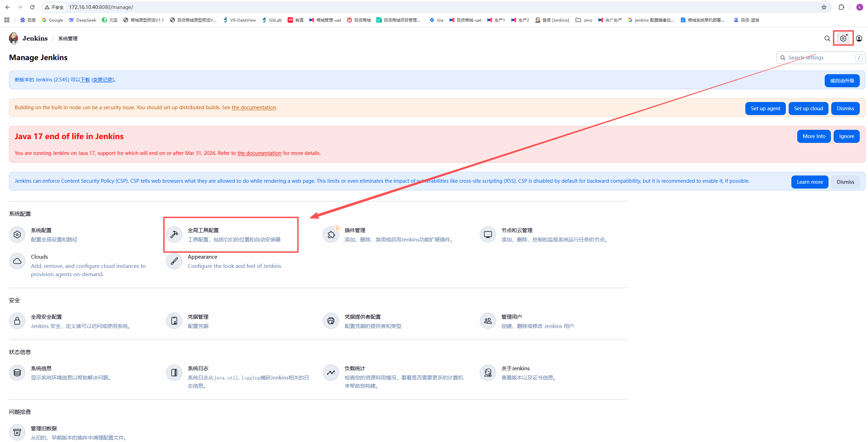868x442 pixels.
Task: Reload the page with the refresh icon
Action: tap(32, 7)
